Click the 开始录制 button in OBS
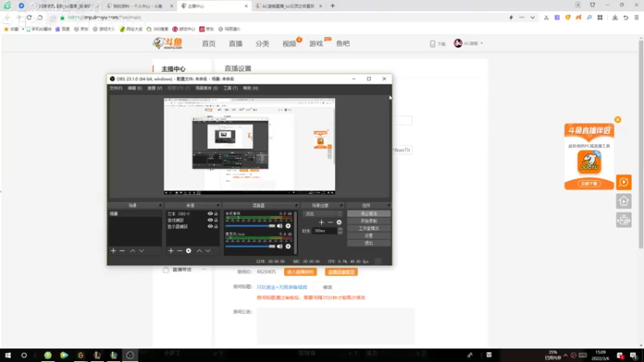 (x=369, y=221)
